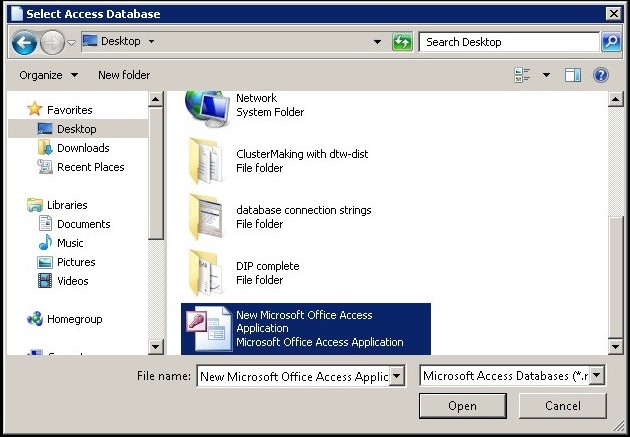The image size is (630, 437).
Task: Click the Cancel button
Action: point(562,406)
